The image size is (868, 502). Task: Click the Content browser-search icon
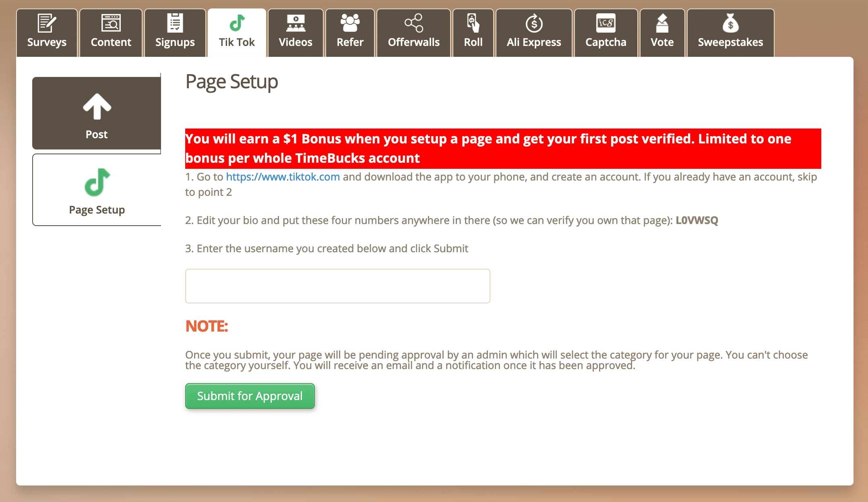(111, 23)
